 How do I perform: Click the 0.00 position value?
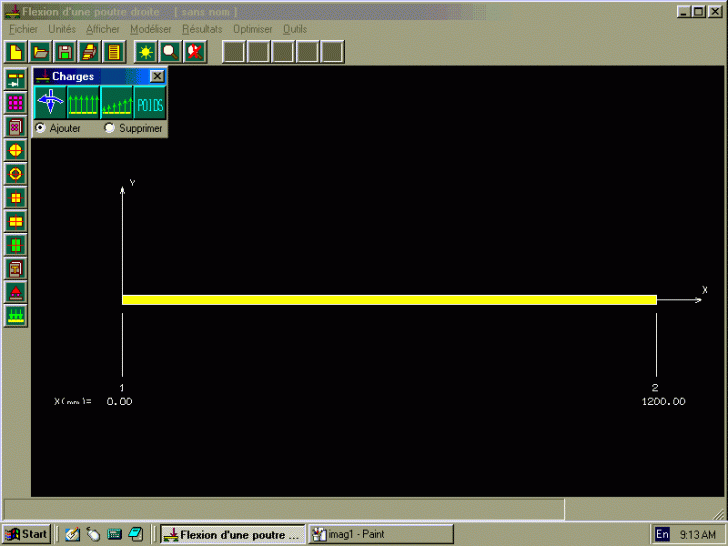tap(119, 402)
